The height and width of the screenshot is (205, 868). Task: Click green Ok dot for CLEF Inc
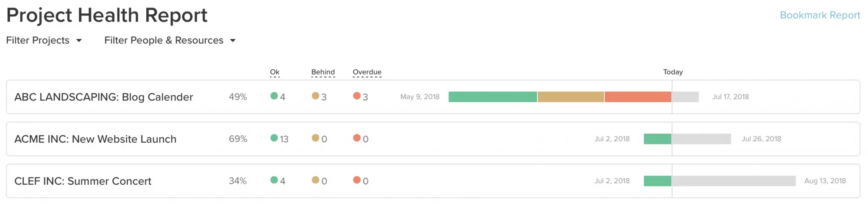pyautogui.click(x=274, y=180)
